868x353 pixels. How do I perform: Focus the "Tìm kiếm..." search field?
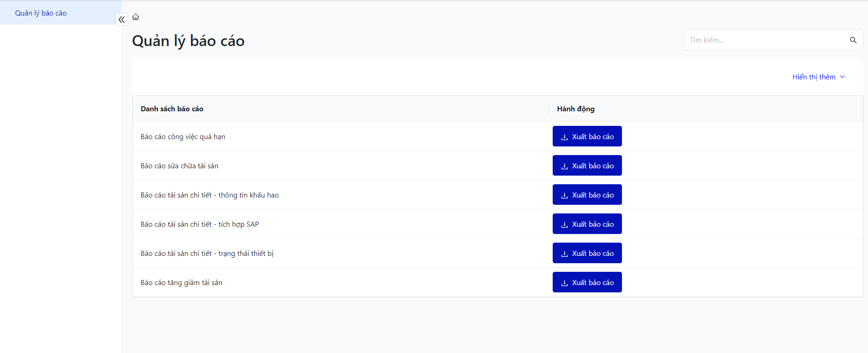point(765,40)
